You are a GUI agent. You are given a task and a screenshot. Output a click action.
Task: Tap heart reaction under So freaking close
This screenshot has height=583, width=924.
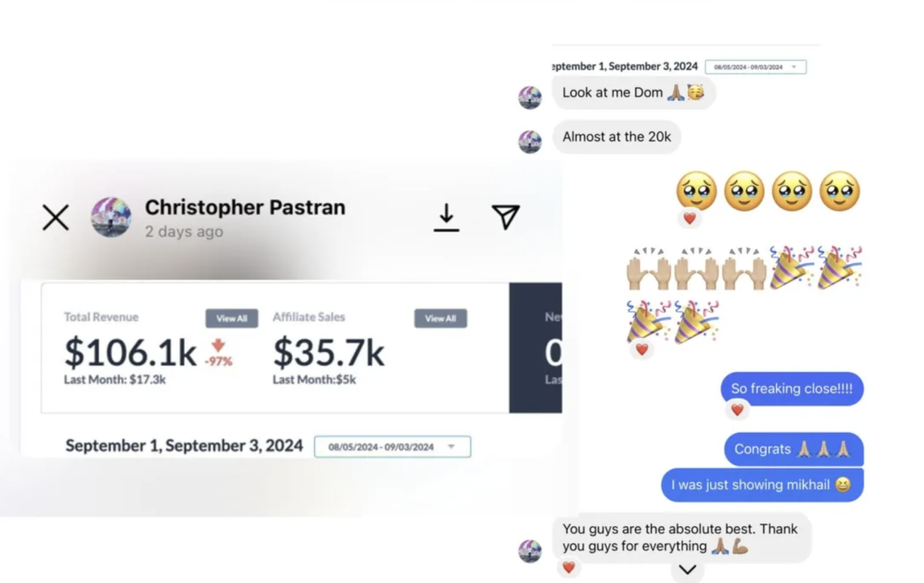[x=737, y=410]
